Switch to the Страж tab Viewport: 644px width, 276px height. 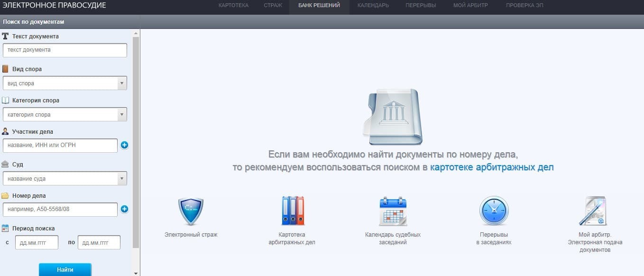click(x=273, y=5)
